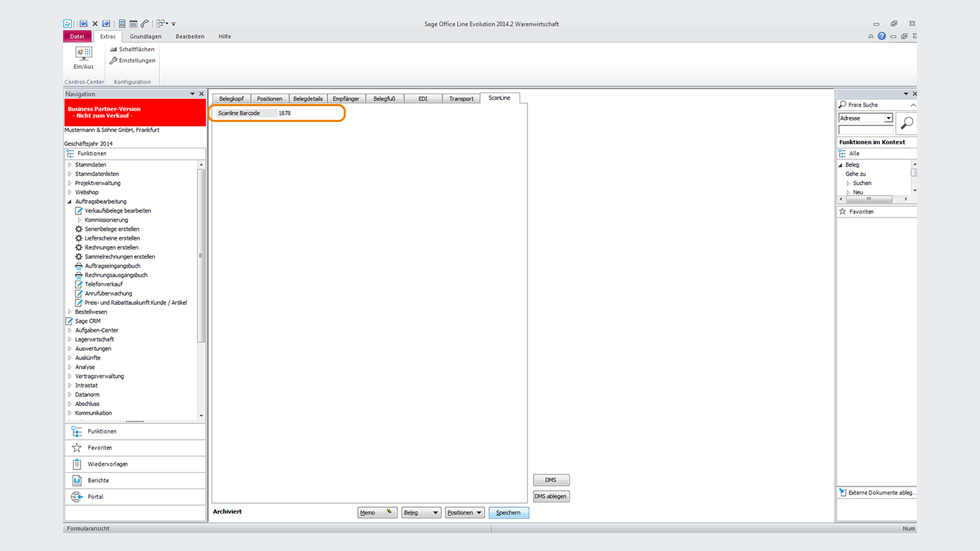Open Wiedervorlagen in bottom navigation pane
Screen dimensions: 980x551
point(135,464)
